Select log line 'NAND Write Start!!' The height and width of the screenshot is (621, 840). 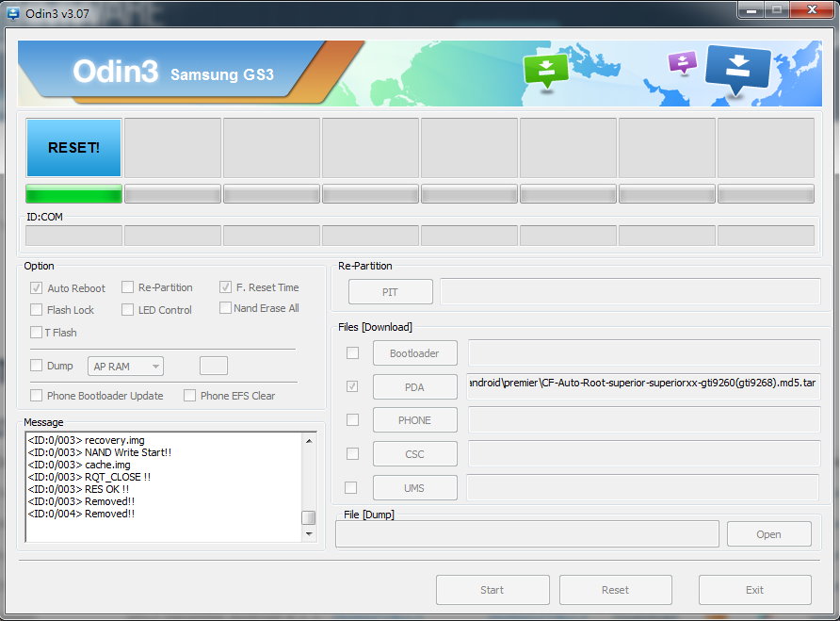(100, 452)
